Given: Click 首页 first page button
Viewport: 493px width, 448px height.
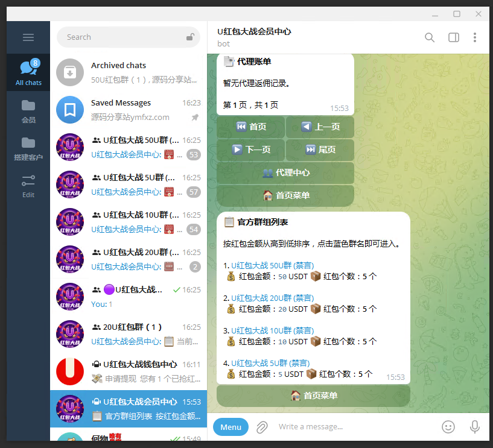Looking at the screenshot, I should [250, 127].
